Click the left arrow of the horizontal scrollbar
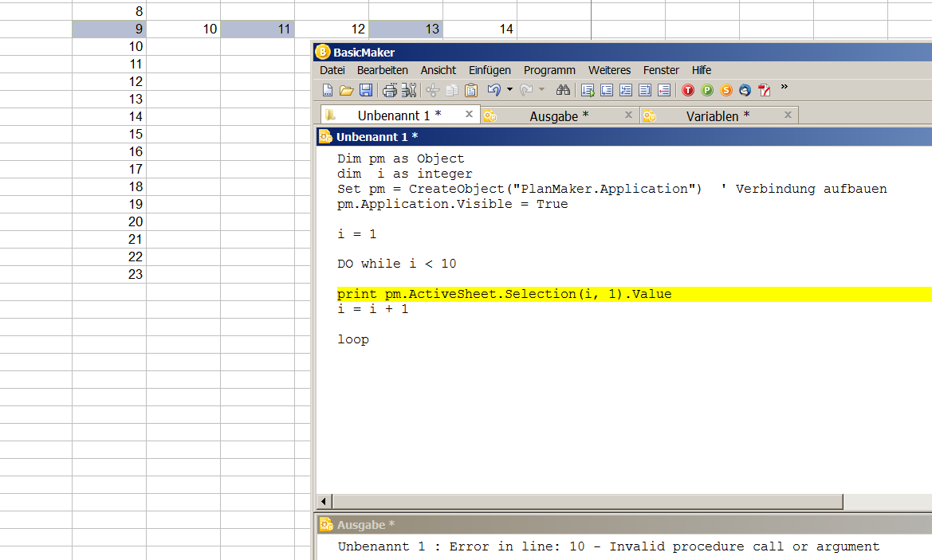Image resolution: width=932 pixels, height=560 pixels. click(x=324, y=502)
